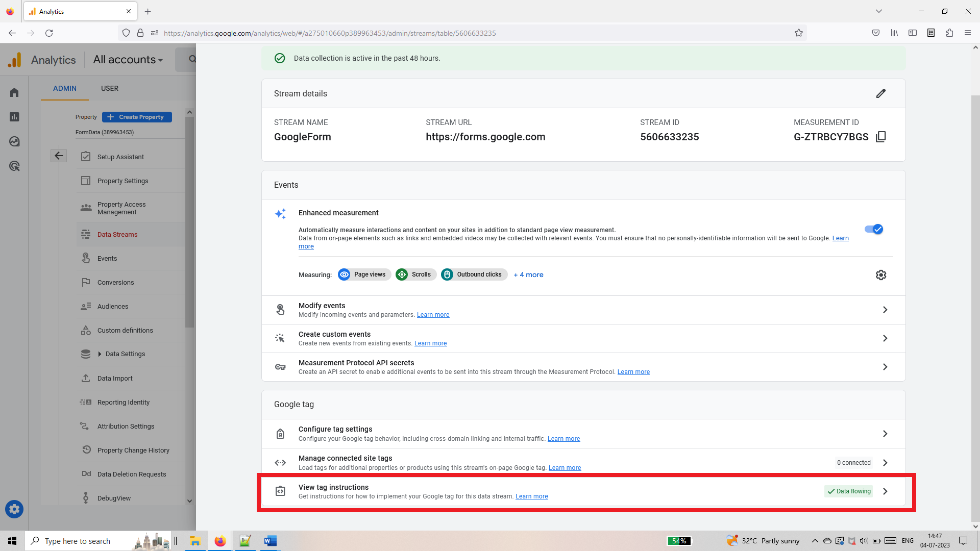Viewport: 980px width, 551px height.
Task: Click the Scrolls measuring chip
Action: click(x=416, y=274)
